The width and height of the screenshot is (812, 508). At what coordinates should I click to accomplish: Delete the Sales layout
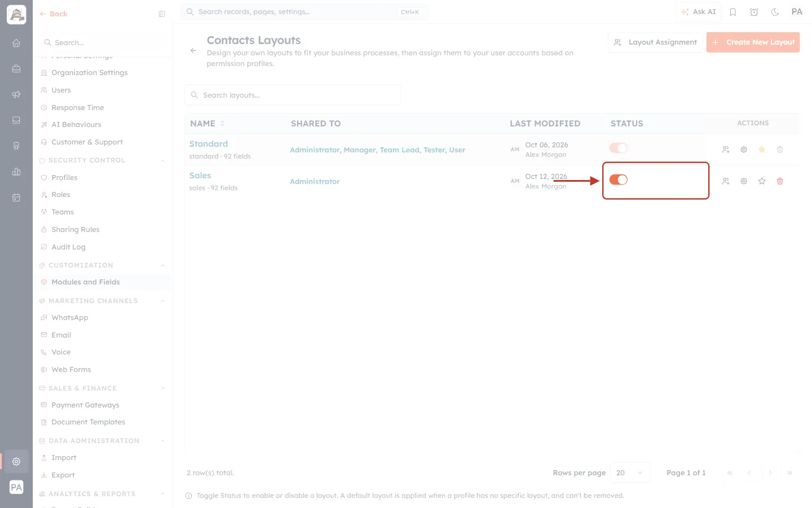click(x=780, y=181)
